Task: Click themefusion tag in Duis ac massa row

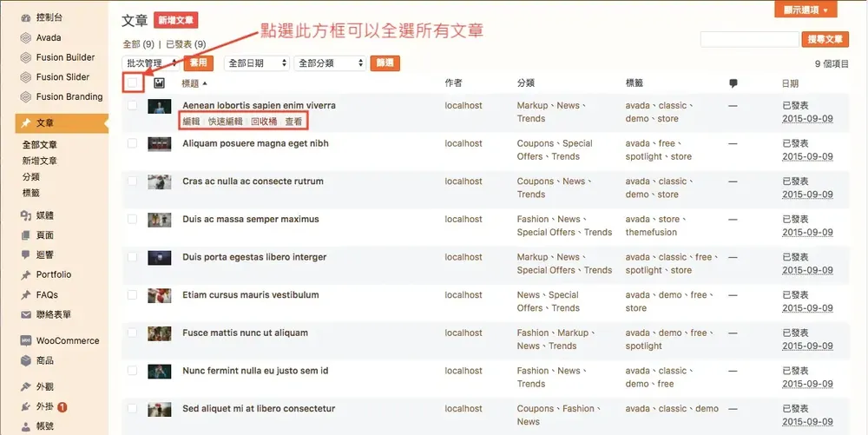Action: coord(651,233)
